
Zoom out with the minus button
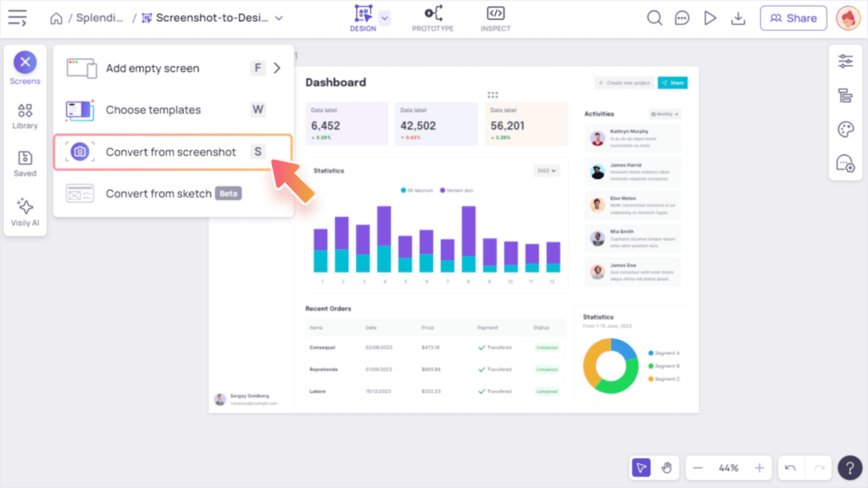point(698,468)
